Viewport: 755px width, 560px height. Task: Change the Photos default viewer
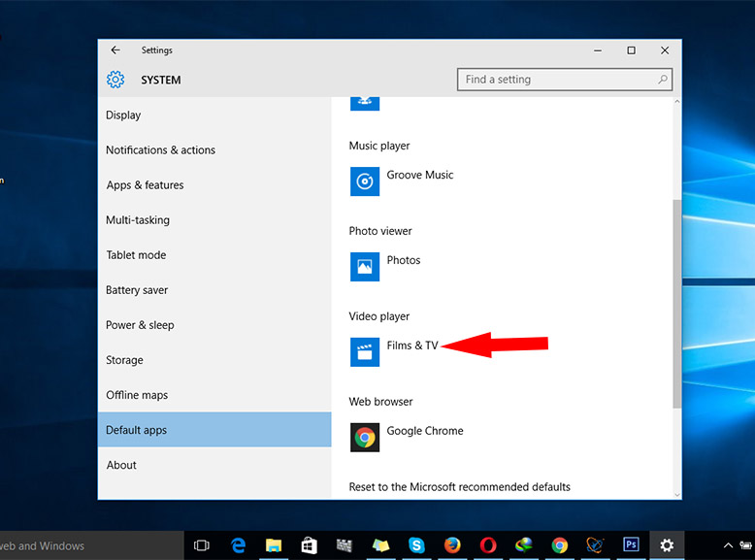click(x=404, y=260)
